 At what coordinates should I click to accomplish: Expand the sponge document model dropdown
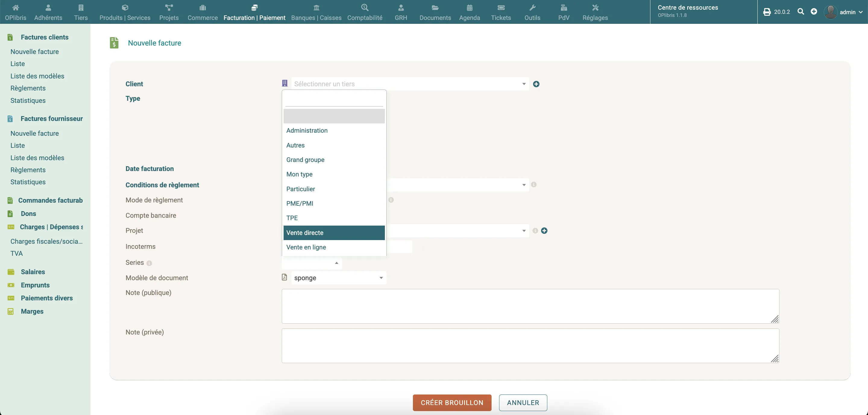[x=339, y=278]
